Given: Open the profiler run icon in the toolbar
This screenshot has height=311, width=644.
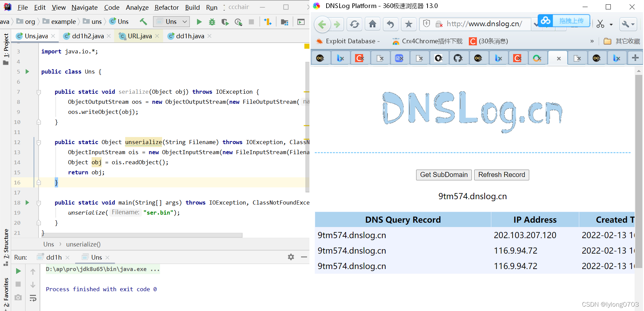Looking at the screenshot, I should tap(238, 22).
